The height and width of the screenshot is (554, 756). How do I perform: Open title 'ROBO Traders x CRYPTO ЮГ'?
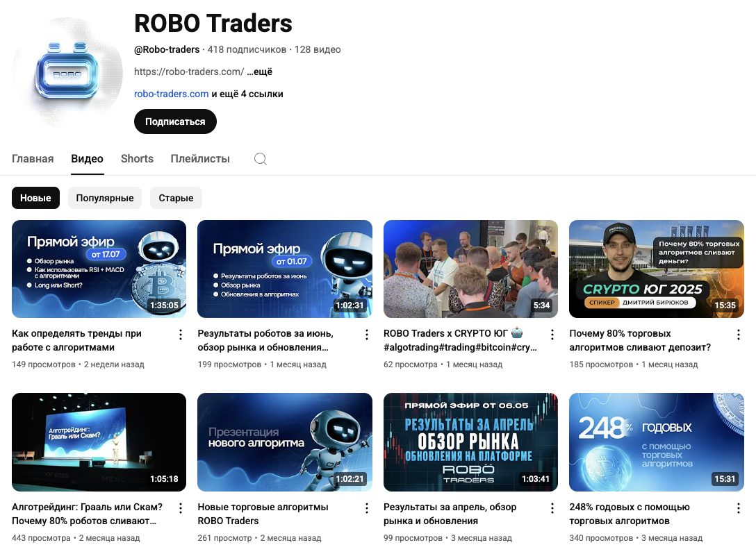click(460, 340)
